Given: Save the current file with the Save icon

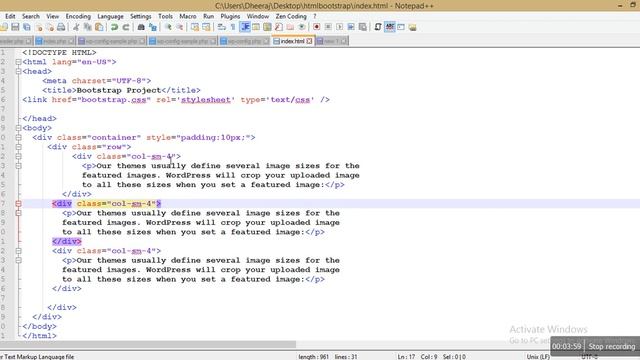Looking at the screenshot, I should tap(15, 27).
